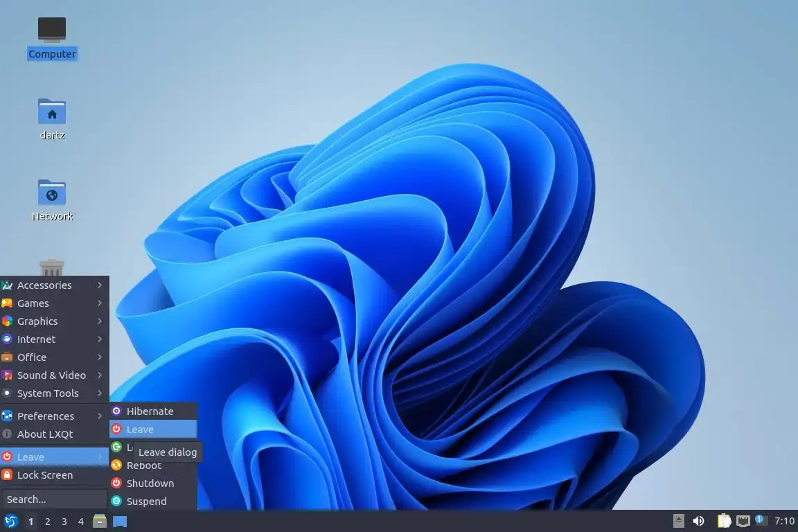Expand the Office submenu arrow
Image resolution: width=798 pixels, height=532 pixels.
click(100, 357)
